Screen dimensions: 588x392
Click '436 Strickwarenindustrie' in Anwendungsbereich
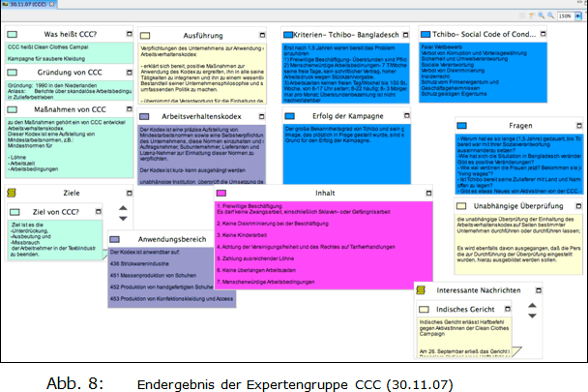pyautogui.click(x=139, y=264)
